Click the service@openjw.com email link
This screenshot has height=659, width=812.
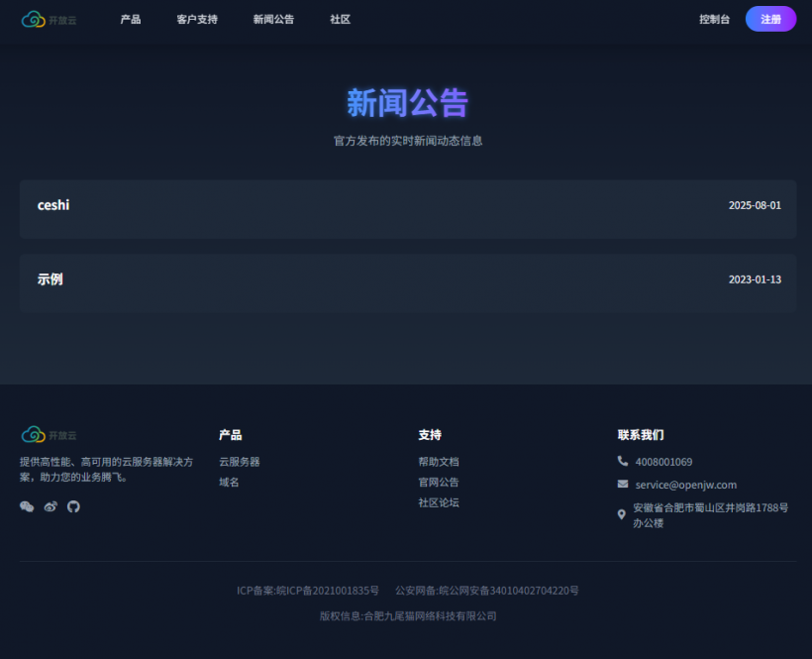coord(685,485)
